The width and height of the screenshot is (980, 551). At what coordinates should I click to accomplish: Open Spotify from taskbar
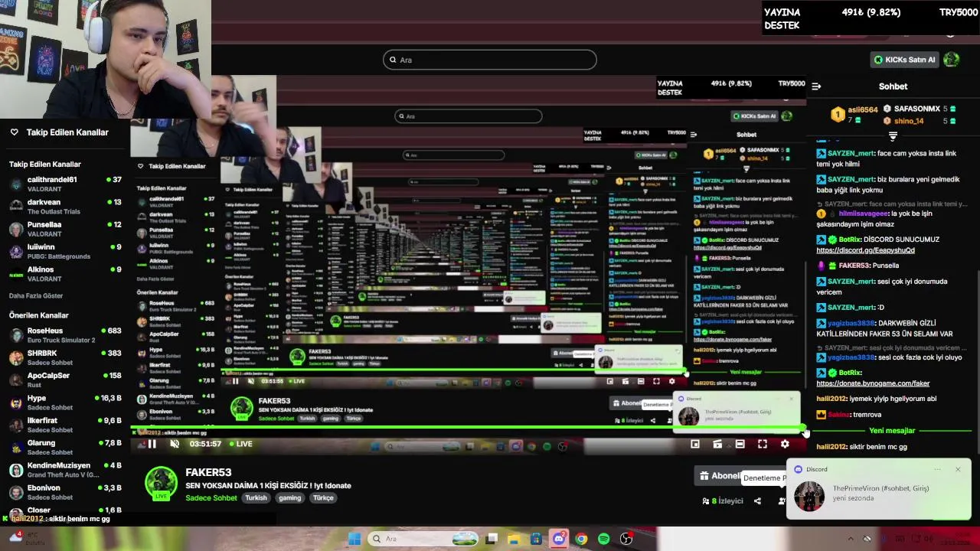tap(603, 539)
